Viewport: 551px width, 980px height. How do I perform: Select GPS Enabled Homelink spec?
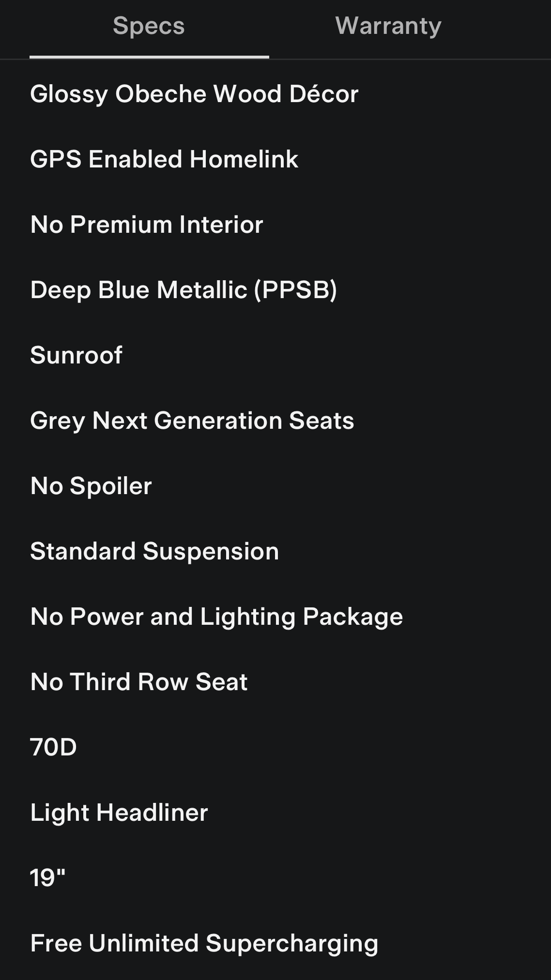164,159
